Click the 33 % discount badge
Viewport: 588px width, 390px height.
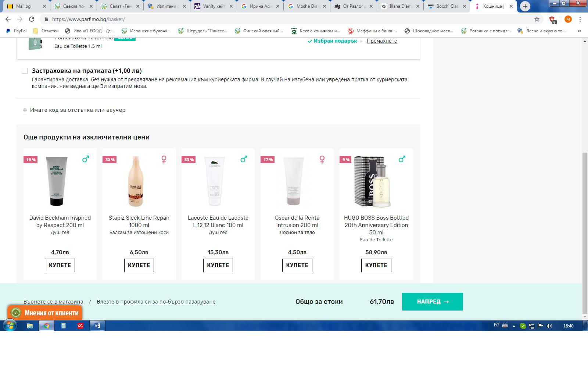pos(189,160)
